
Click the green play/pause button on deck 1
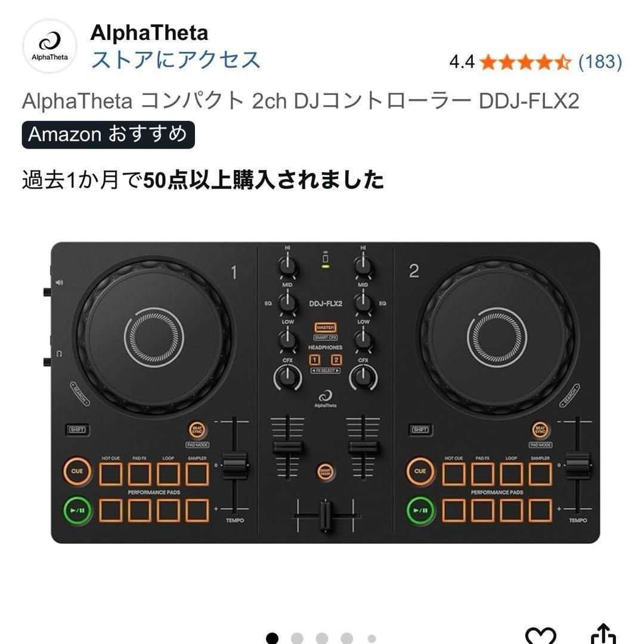pos(77,510)
